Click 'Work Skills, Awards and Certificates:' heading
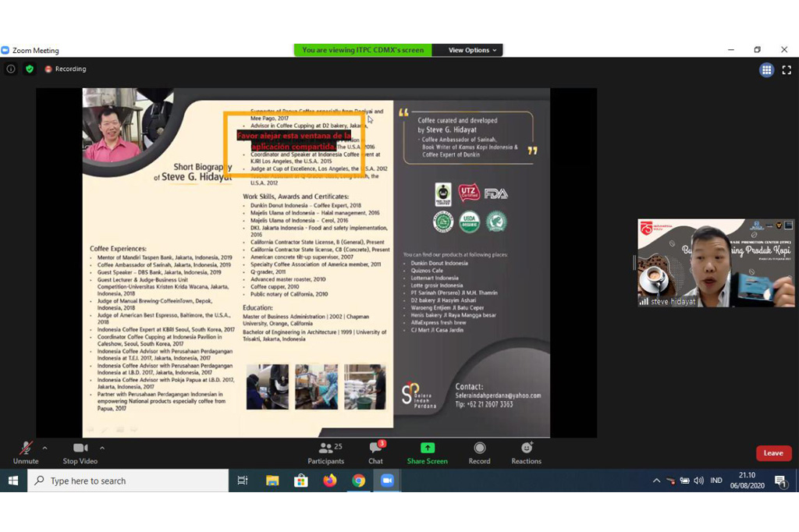This screenshot has width=799, height=532. coord(296,197)
